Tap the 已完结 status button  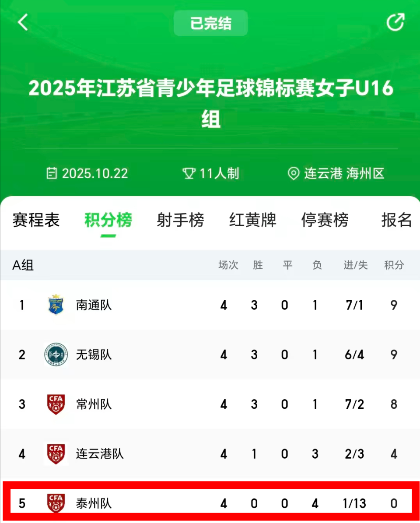[x=210, y=23]
